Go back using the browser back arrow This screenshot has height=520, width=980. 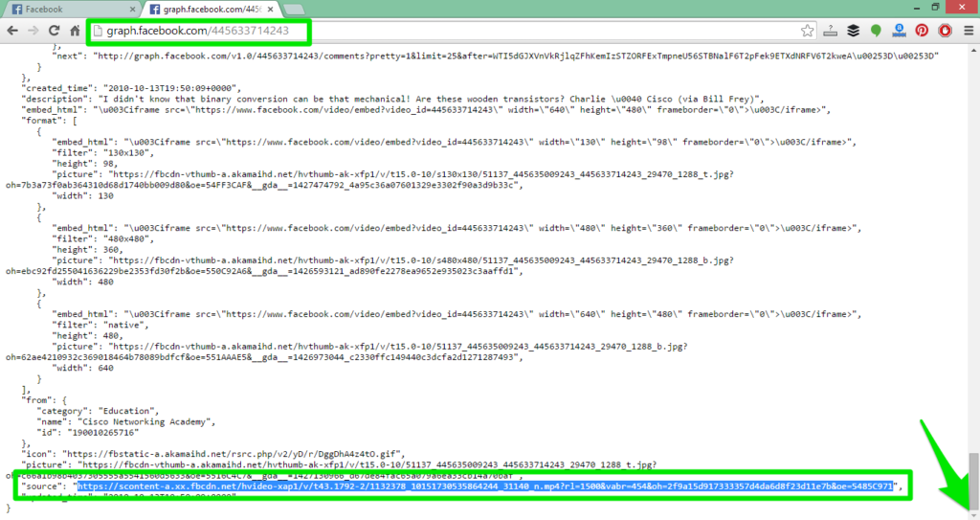point(12,31)
